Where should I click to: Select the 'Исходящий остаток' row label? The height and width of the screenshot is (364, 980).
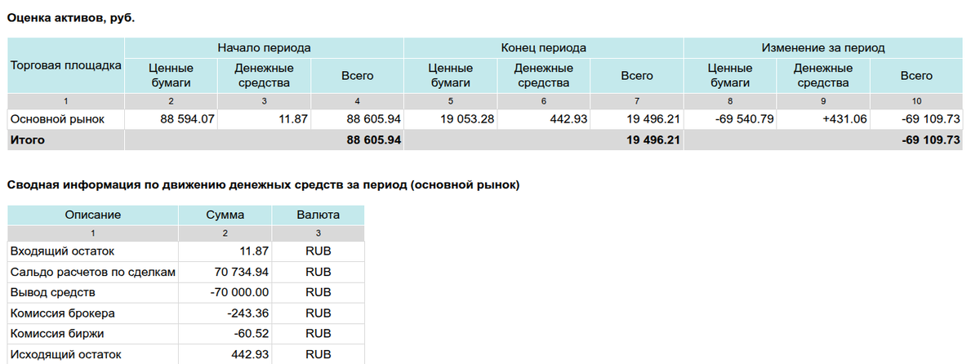click(x=65, y=355)
